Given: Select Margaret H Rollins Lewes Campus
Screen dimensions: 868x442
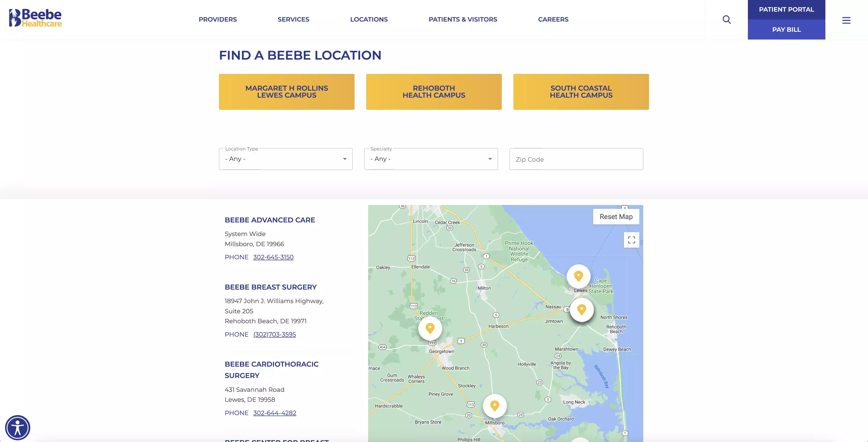Looking at the screenshot, I should [x=287, y=92].
